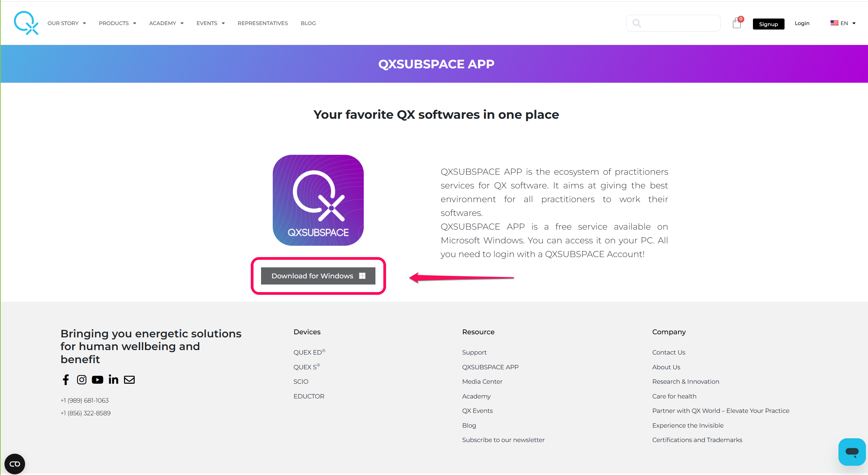The width and height of the screenshot is (868, 475).
Task: Expand the Our Story dropdown menu
Action: click(x=67, y=23)
